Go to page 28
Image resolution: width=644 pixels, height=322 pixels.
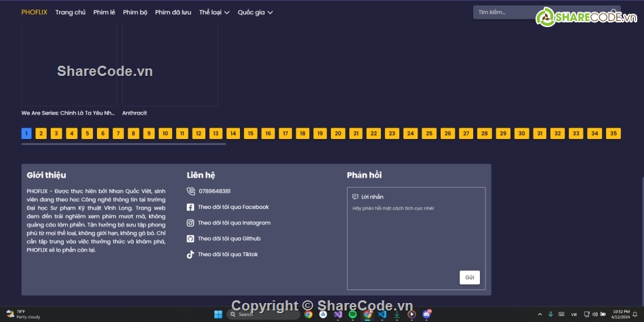(485, 134)
